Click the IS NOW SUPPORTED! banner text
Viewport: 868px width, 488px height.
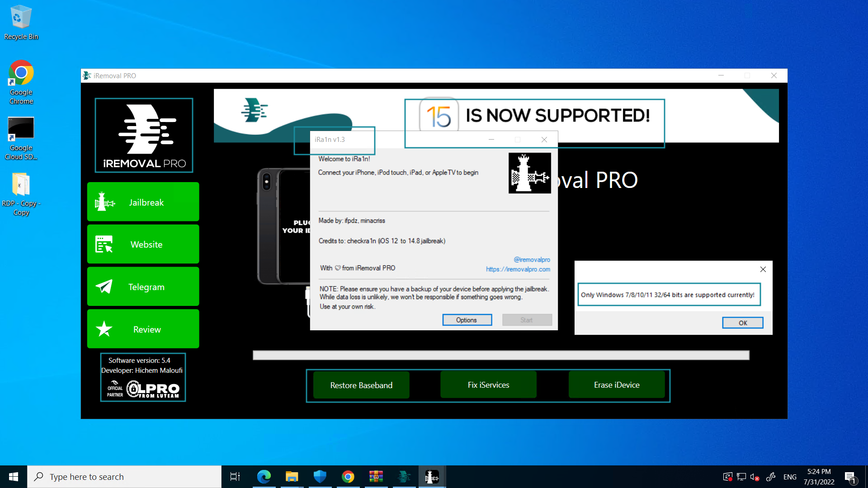558,116
